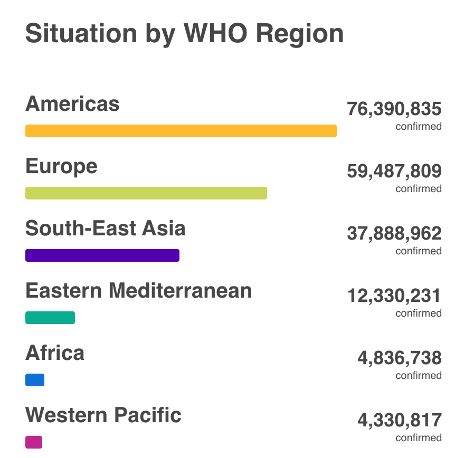
Task: Click the 4,330,817 confirmed count
Action: [400, 420]
